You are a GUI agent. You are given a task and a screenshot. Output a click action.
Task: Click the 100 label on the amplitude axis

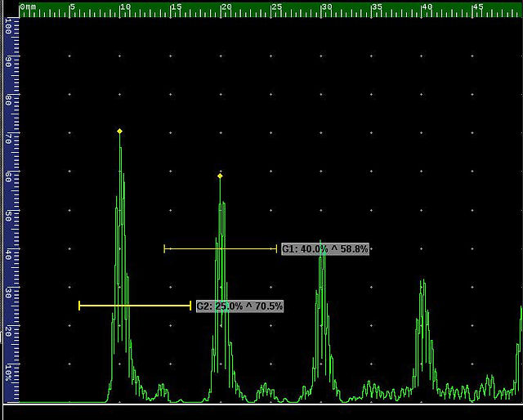pyautogui.click(x=8, y=27)
